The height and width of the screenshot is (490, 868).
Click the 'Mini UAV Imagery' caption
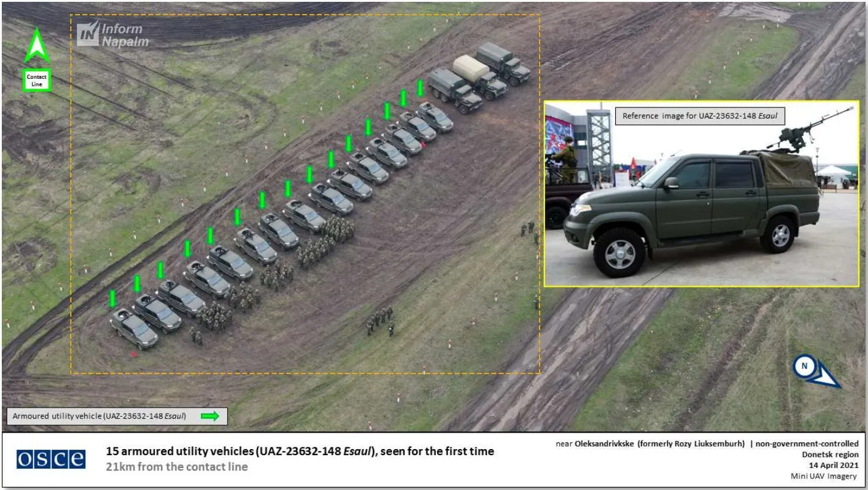pyautogui.click(x=824, y=476)
